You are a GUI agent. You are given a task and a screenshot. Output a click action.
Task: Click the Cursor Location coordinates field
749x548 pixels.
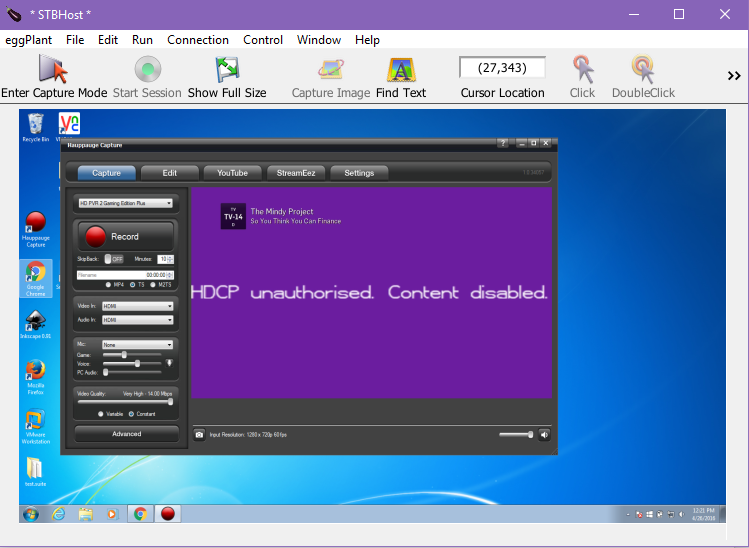click(x=502, y=67)
